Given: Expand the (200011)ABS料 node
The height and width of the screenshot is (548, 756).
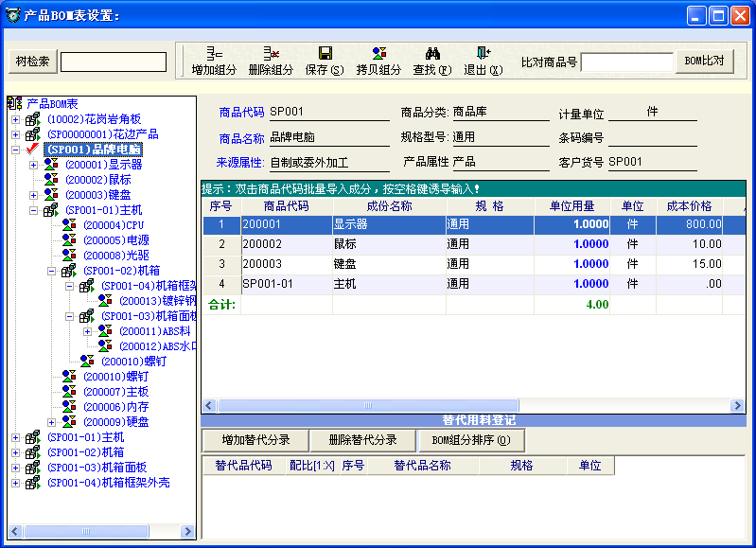Looking at the screenshot, I should tap(87, 331).
